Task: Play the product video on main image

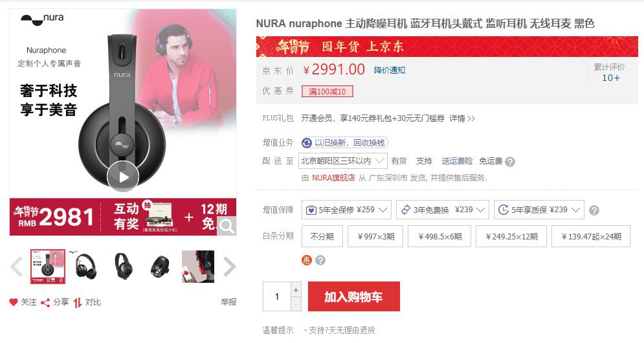Action: pos(123,176)
